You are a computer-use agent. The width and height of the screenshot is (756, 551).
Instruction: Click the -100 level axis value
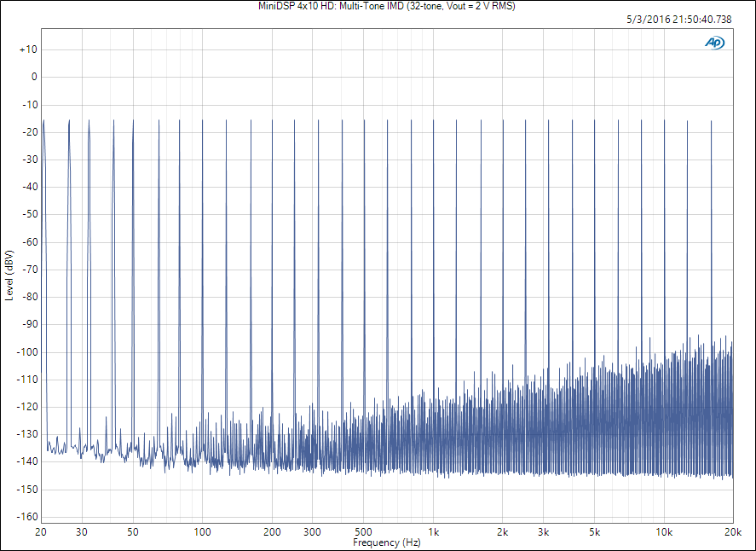click(x=26, y=351)
